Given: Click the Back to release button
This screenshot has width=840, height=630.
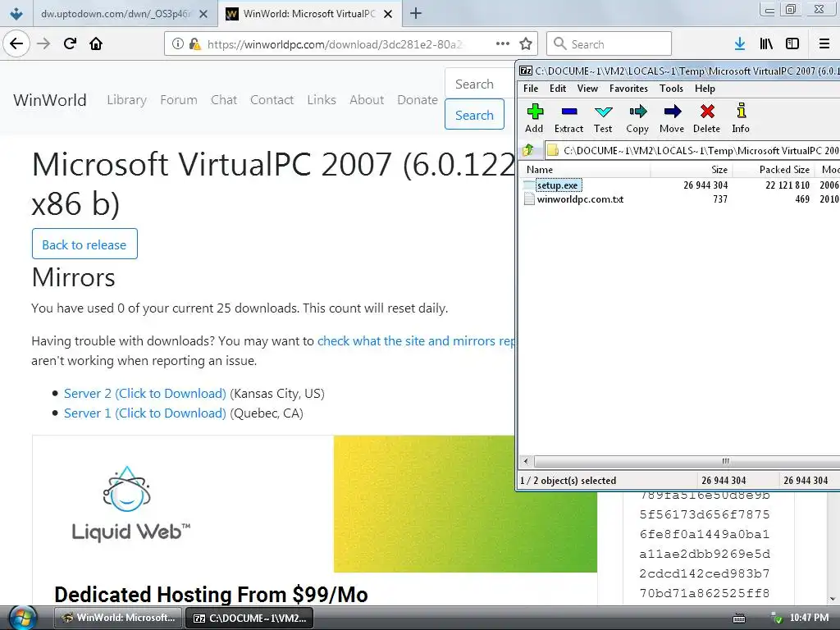Looking at the screenshot, I should coord(84,244).
